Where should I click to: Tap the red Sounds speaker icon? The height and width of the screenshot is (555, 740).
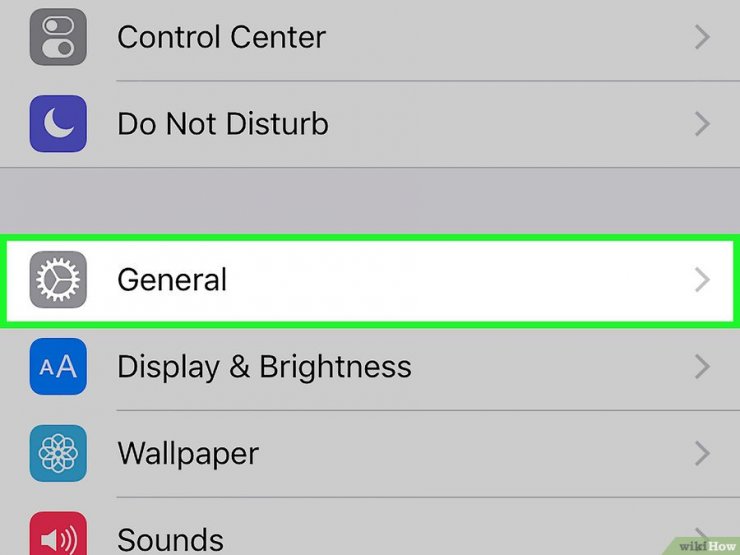pos(58,533)
